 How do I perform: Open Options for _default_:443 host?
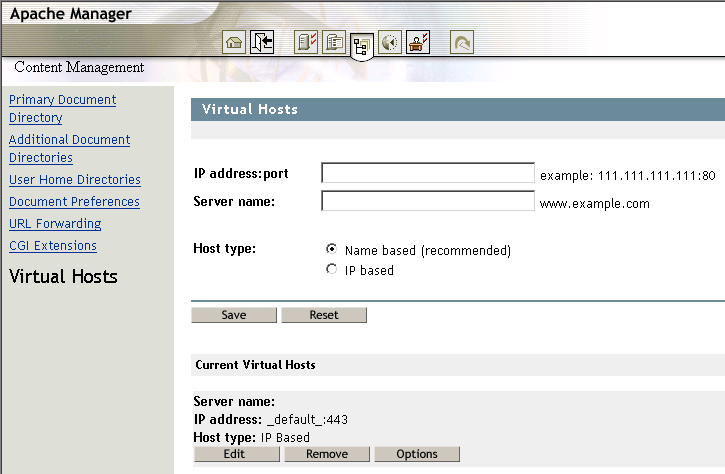tap(417, 454)
